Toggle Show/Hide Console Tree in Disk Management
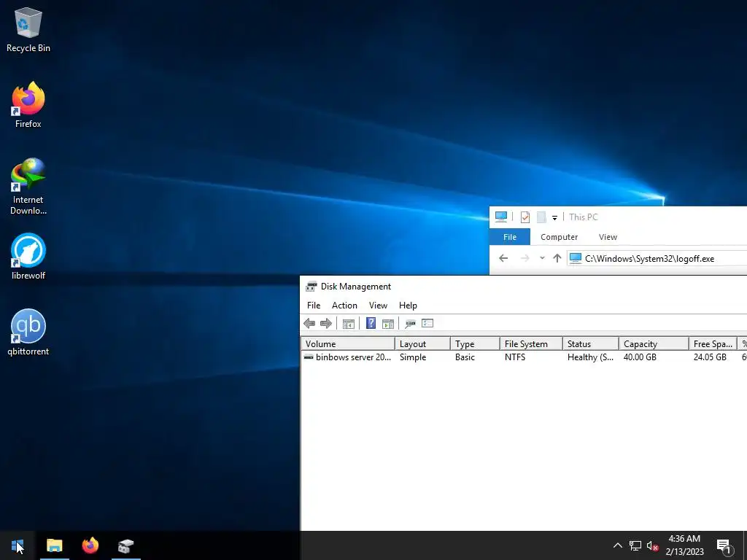 point(348,324)
